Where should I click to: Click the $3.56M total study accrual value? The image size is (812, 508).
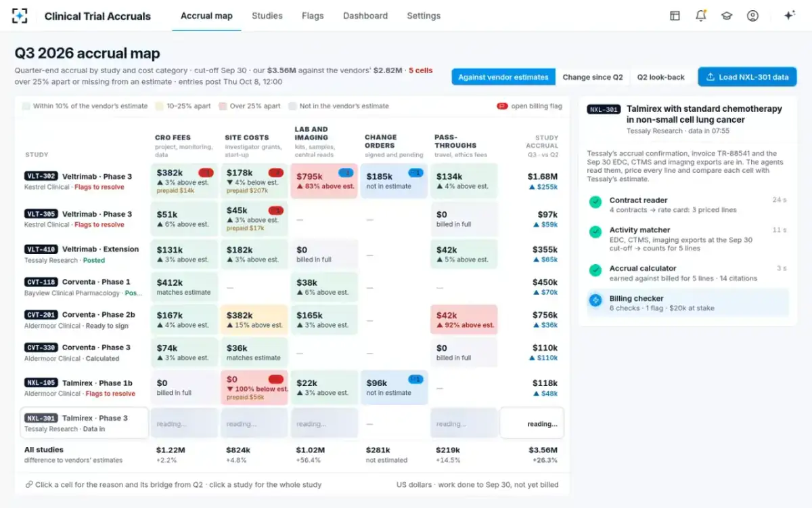pyautogui.click(x=543, y=450)
